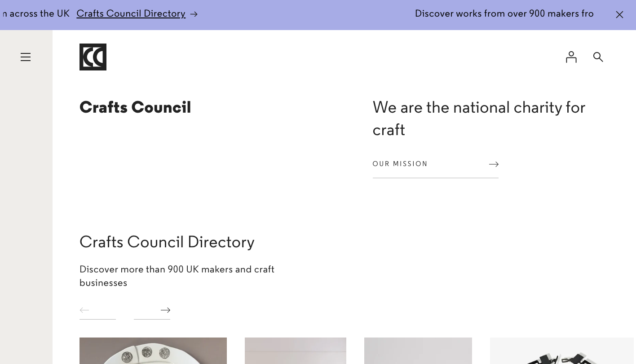Open the Our Mission link
636x364 pixels.
pos(436,164)
